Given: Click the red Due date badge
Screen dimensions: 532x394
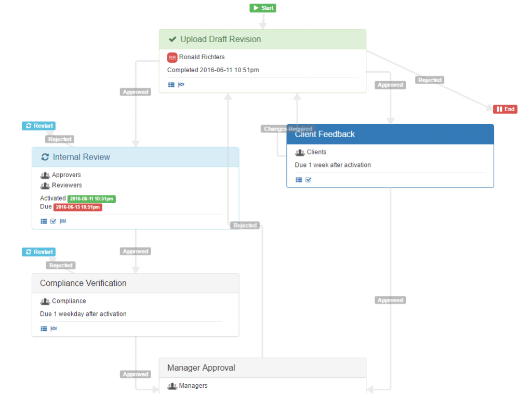Looking at the screenshot, I should pos(78,207).
